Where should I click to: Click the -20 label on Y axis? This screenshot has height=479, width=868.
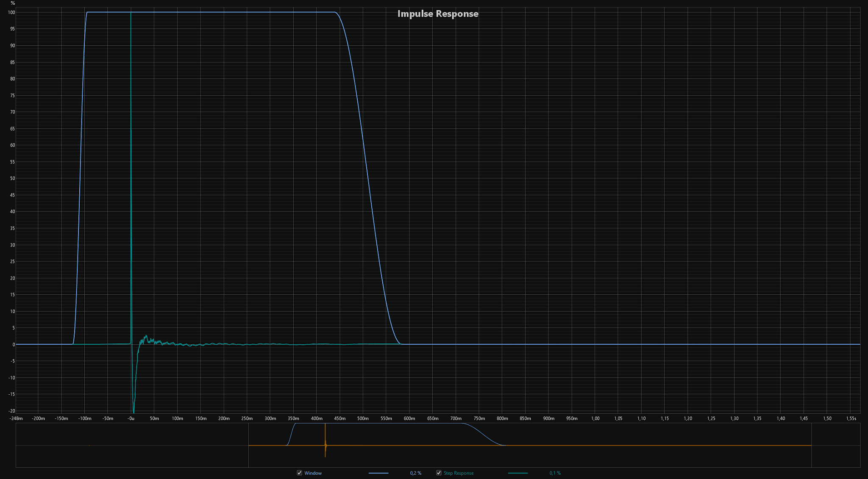[11, 411]
